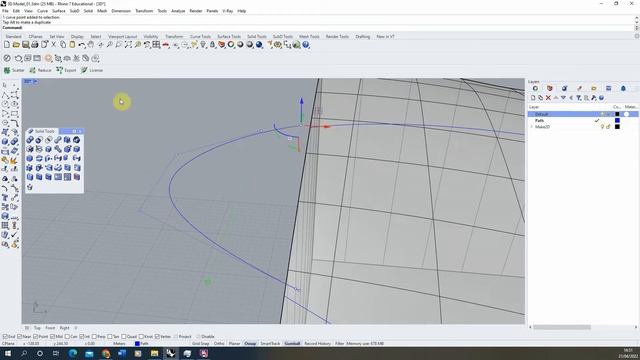Click the Reduce plugin button
This screenshot has height=360, width=640.
pos(40,70)
